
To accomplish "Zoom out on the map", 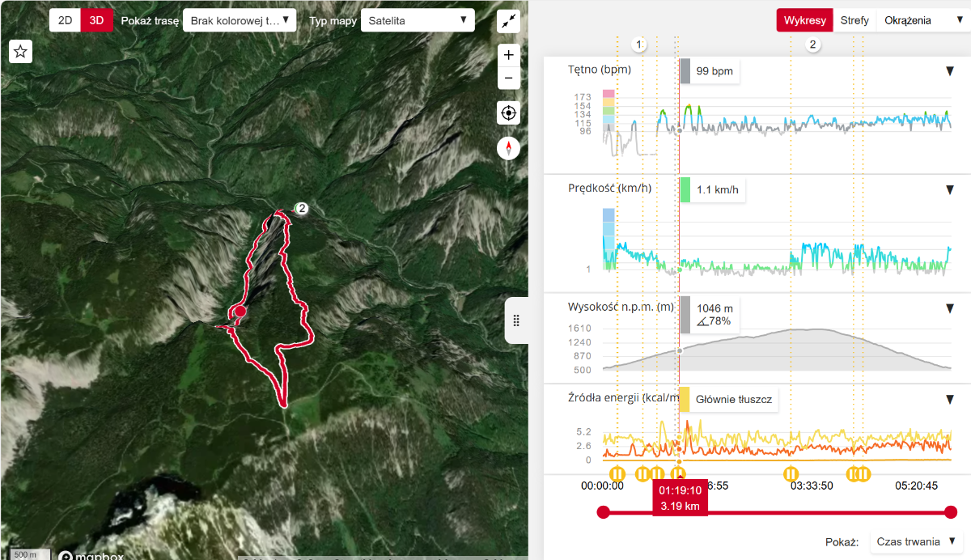I will coord(508,78).
